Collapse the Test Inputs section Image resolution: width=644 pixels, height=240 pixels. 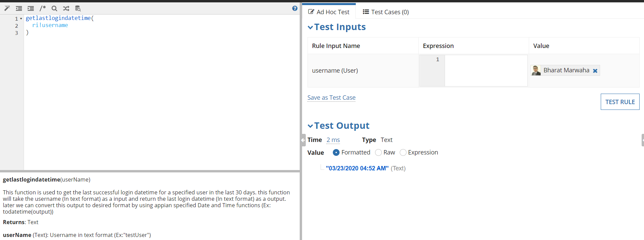pos(310,27)
